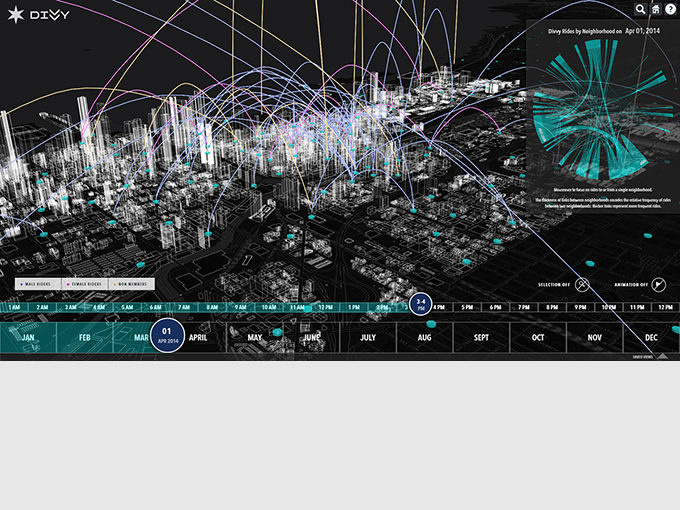Toggle the Selection Off circular icon
The width and height of the screenshot is (680, 510).
(x=582, y=284)
